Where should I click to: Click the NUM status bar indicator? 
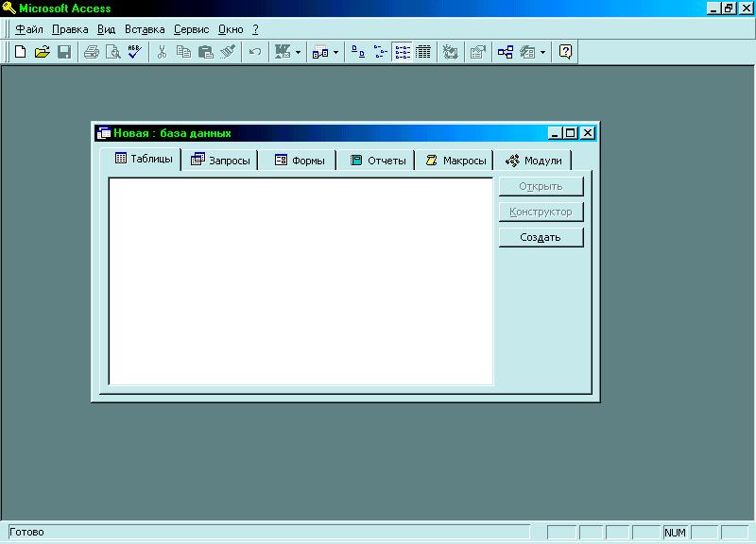click(x=675, y=533)
